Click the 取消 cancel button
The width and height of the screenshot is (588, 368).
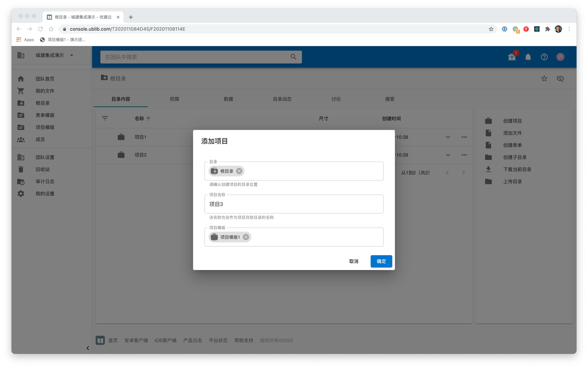tap(354, 261)
